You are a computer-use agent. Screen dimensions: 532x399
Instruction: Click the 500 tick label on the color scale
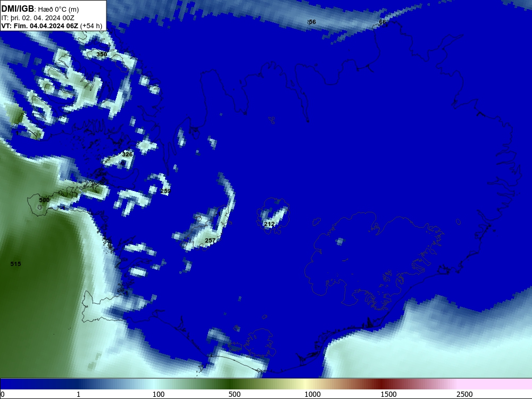[235, 394]
